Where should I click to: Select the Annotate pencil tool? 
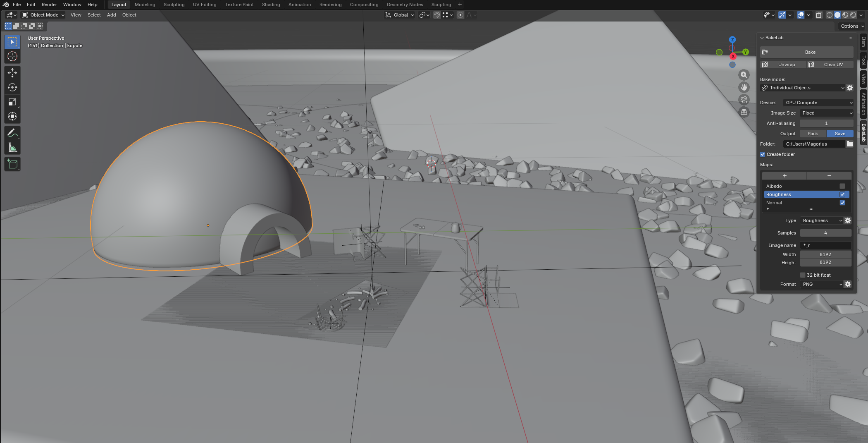pos(12,133)
